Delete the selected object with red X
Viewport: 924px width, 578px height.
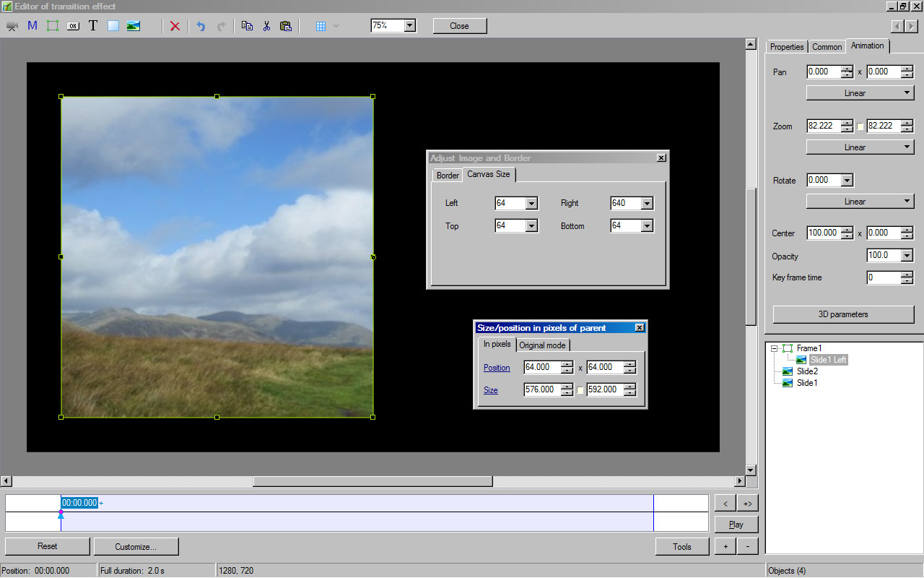[175, 26]
